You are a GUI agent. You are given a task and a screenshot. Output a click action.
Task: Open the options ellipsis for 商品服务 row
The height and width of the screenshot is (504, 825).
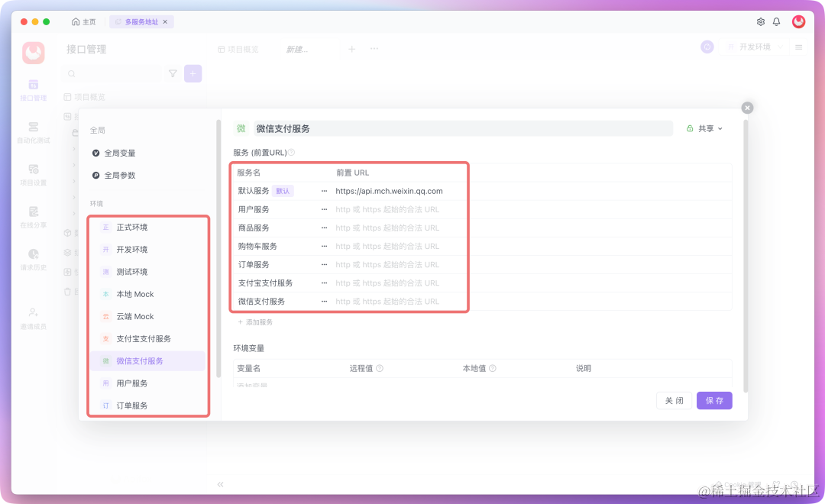coord(324,228)
